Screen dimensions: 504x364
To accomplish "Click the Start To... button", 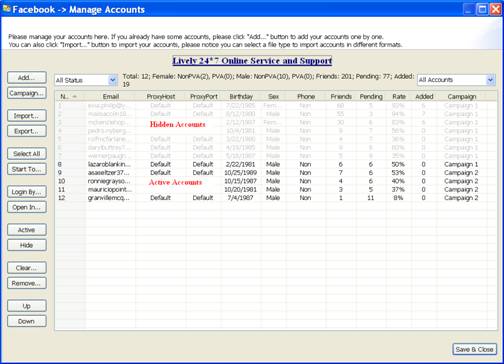I will pyautogui.click(x=27, y=169).
